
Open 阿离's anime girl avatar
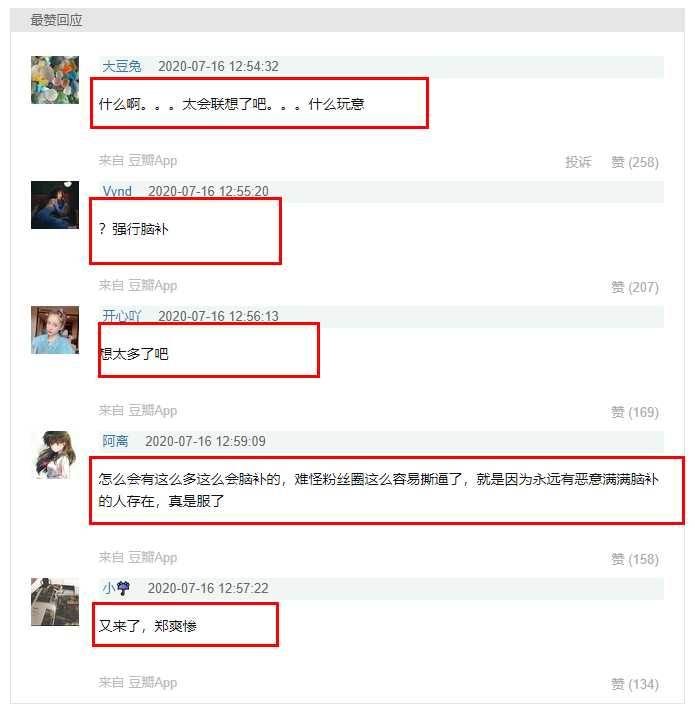pyautogui.click(x=55, y=455)
